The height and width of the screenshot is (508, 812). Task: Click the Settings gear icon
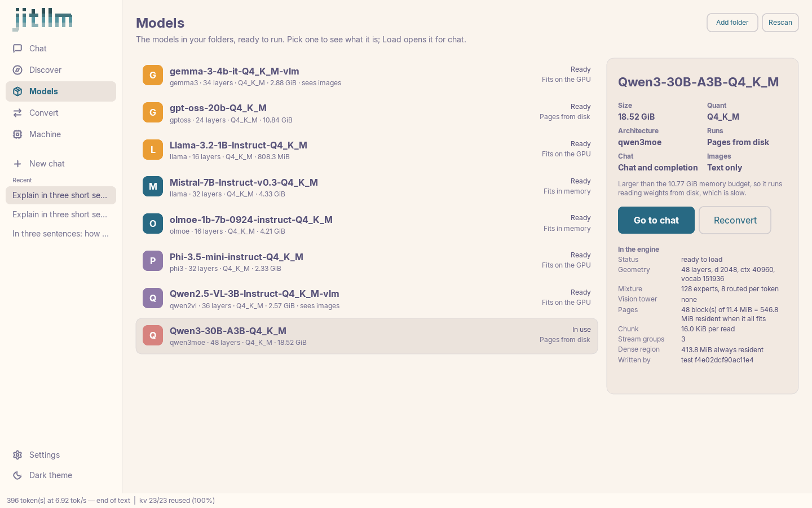click(17, 455)
